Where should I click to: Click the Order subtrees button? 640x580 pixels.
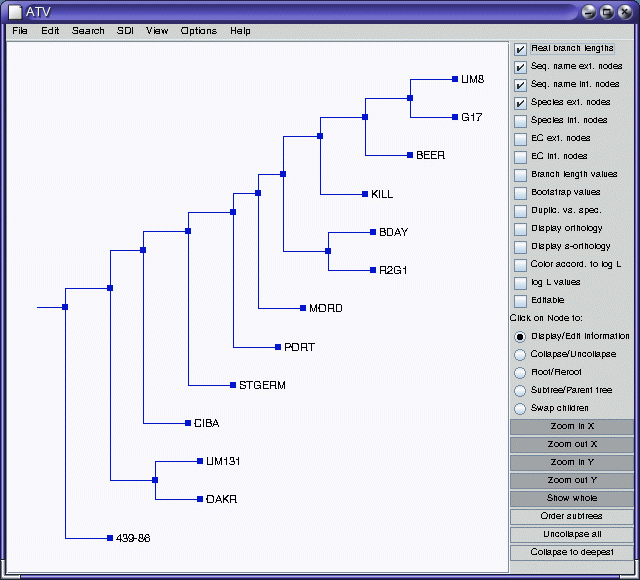(x=572, y=516)
